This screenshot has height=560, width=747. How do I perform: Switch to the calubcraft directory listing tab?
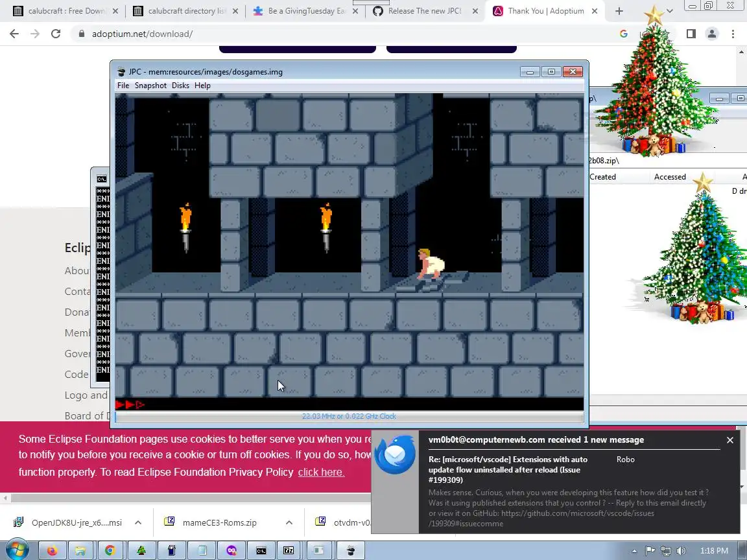click(x=186, y=10)
